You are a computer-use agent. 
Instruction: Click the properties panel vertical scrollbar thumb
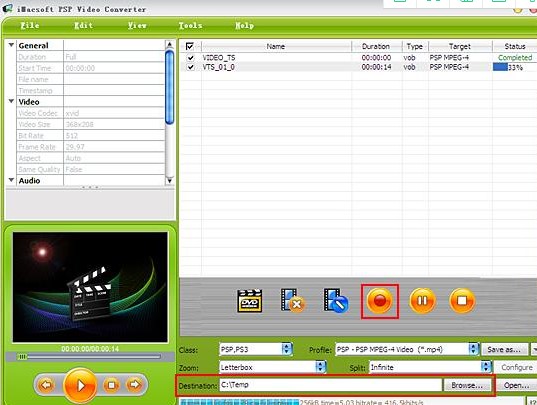coord(169,87)
